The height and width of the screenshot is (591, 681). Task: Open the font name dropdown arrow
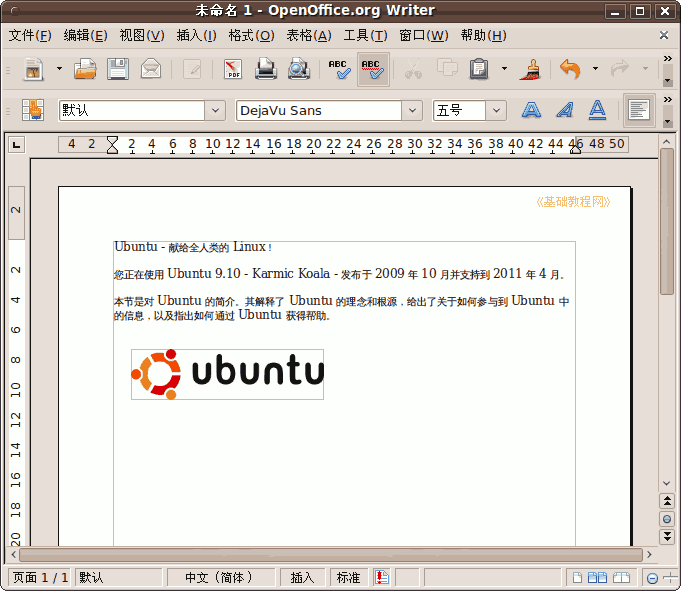(x=412, y=110)
